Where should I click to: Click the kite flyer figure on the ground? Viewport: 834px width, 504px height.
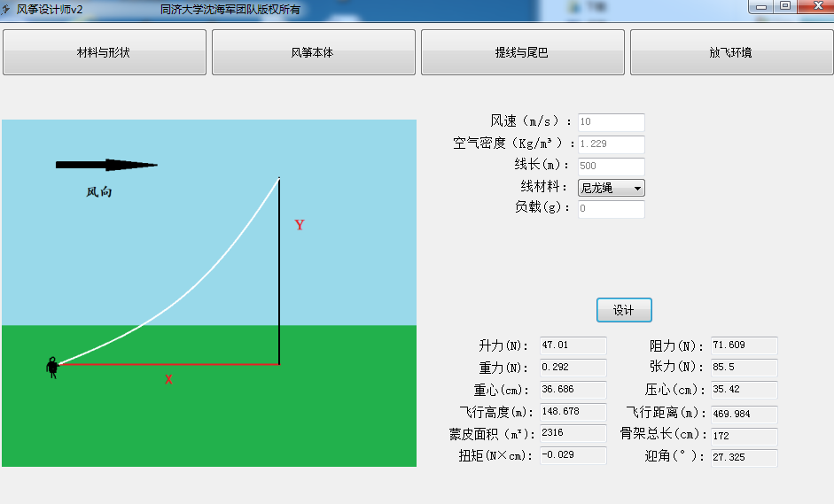[x=52, y=367]
